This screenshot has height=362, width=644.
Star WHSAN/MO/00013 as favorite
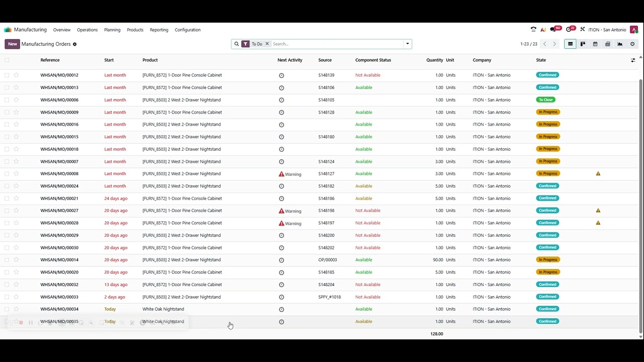click(x=16, y=87)
